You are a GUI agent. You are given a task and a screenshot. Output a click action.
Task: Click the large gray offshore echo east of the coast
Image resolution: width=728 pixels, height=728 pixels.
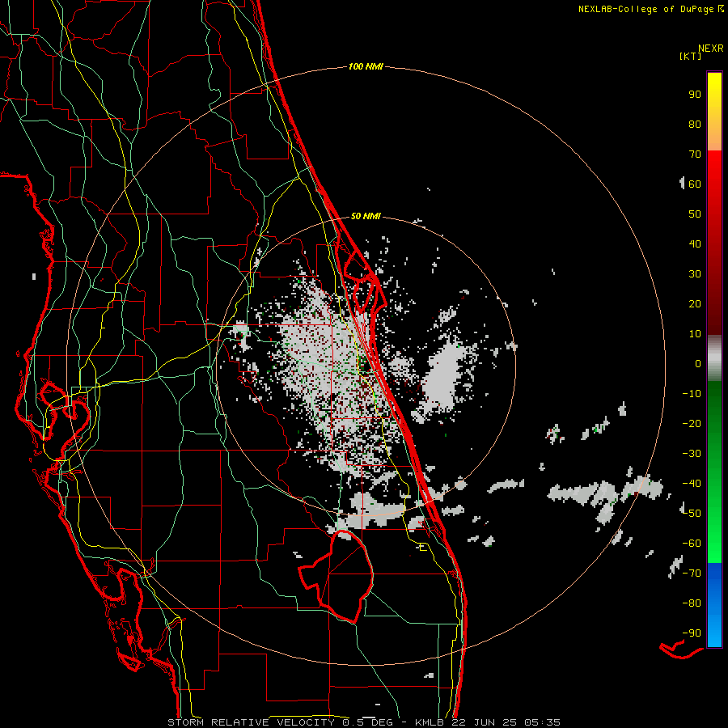pyautogui.click(x=443, y=379)
